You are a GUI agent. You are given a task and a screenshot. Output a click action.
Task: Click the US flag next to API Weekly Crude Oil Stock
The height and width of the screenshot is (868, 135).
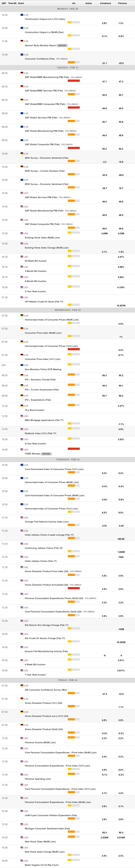point(22,297)
